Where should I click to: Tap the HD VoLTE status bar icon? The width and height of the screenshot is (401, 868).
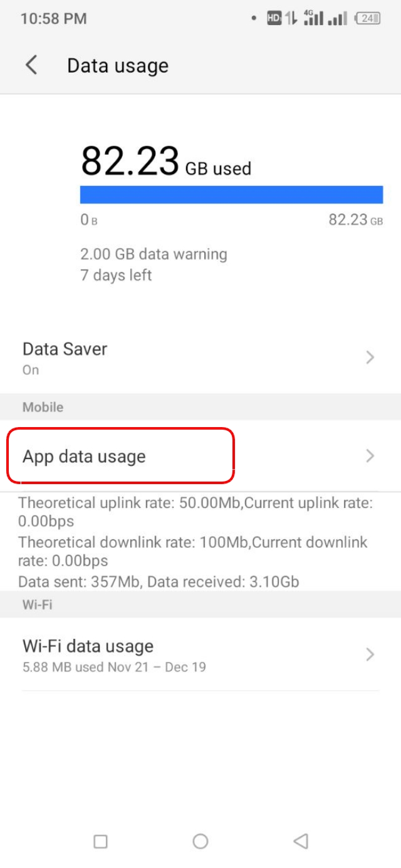coord(273,18)
